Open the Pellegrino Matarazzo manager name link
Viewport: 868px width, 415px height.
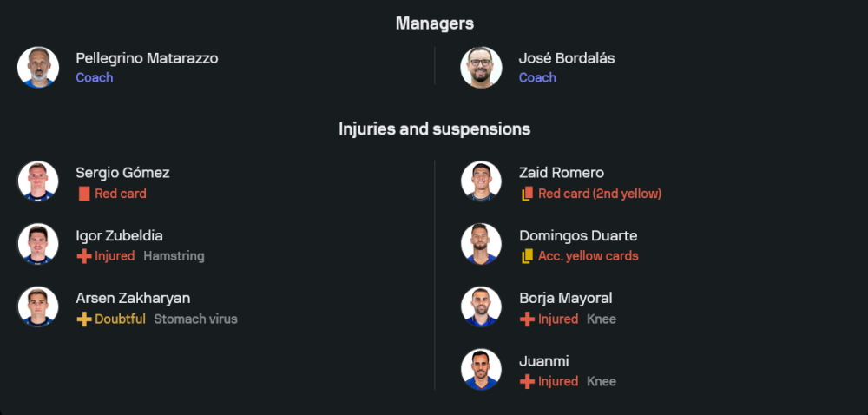point(147,58)
